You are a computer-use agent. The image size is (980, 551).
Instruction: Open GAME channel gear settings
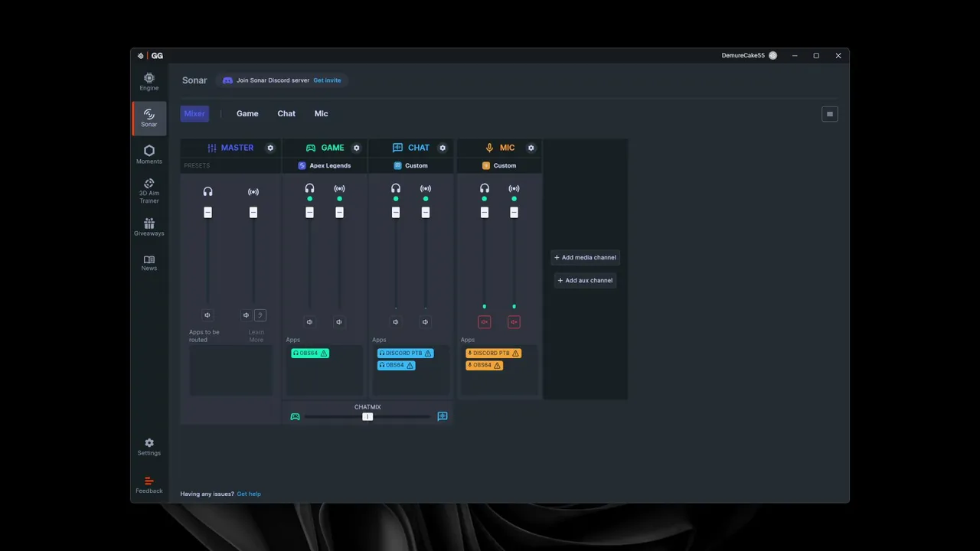(356, 148)
